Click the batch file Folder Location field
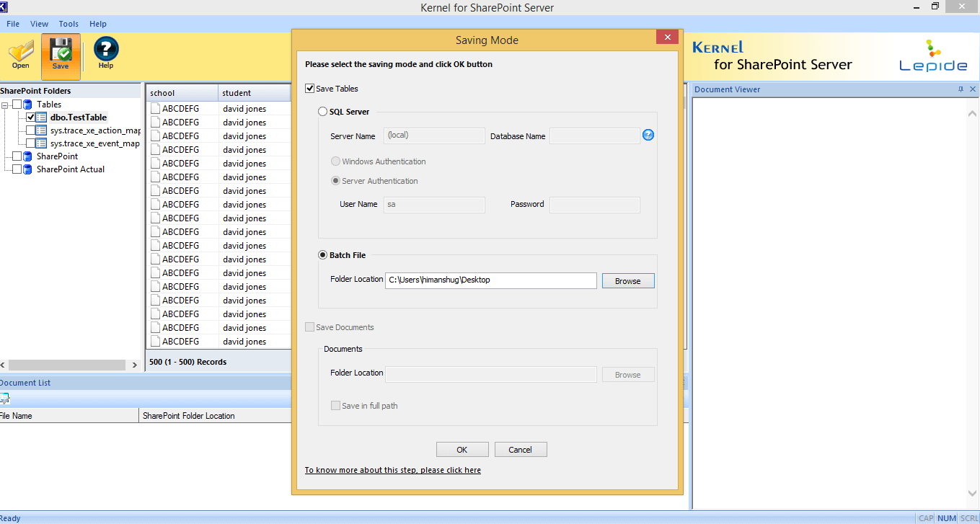Image resolution: width=980 pixels, height=524 pixels. (491, 280)
